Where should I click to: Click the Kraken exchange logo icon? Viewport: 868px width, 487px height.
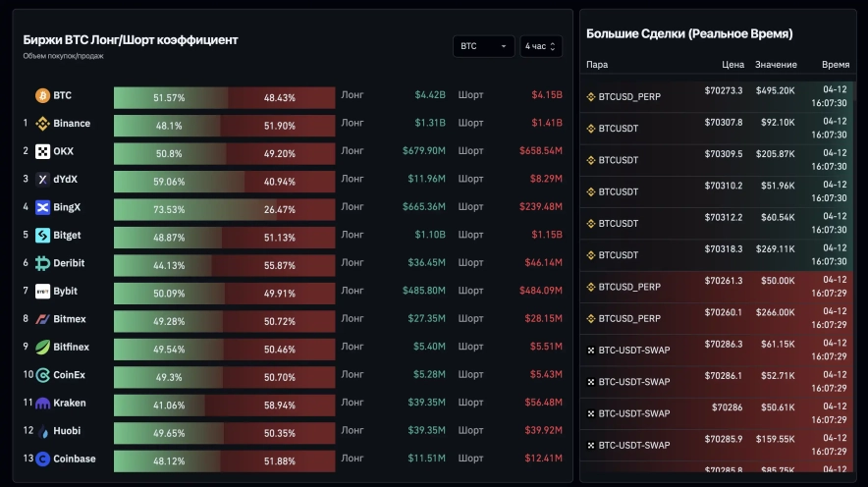point(42,403)
